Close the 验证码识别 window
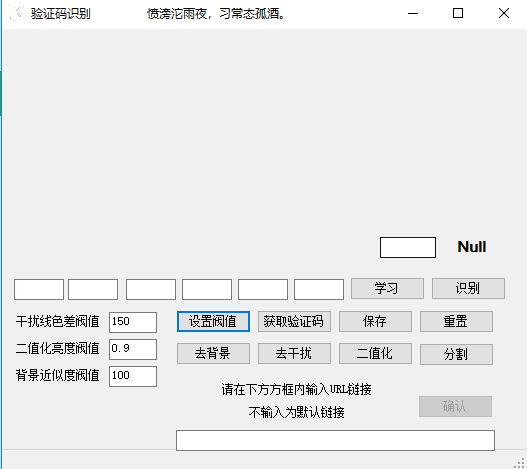 tap(503, 13)
